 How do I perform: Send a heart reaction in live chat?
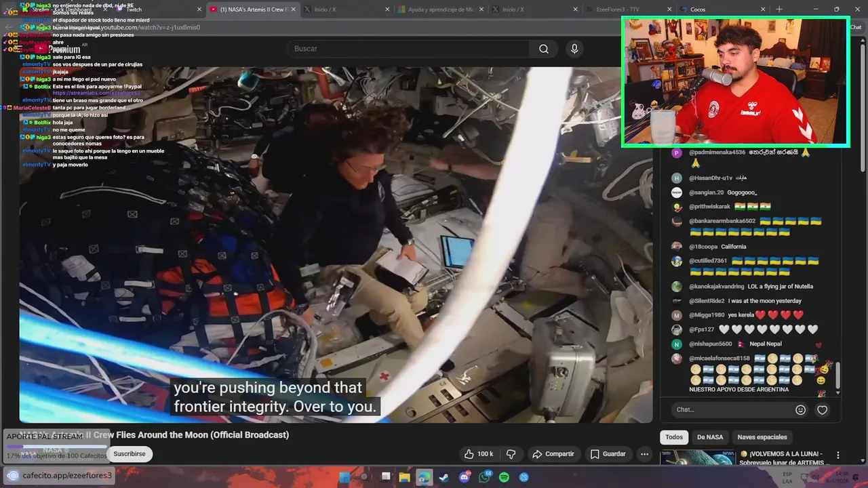pyautogui.click(x=822, y=409)
